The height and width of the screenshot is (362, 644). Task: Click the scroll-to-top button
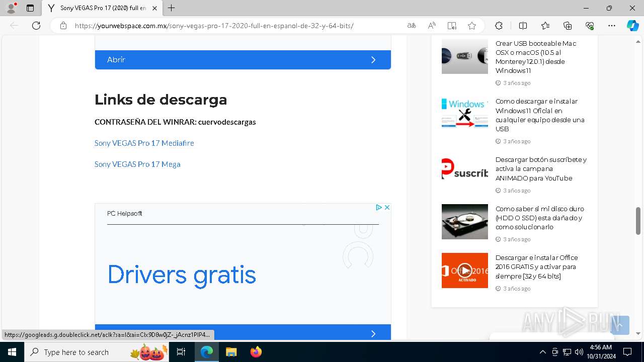coord(620,325)
